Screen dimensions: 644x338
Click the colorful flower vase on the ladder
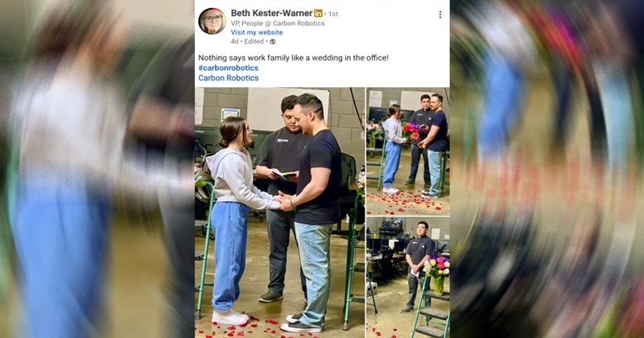tap(437, 275)
